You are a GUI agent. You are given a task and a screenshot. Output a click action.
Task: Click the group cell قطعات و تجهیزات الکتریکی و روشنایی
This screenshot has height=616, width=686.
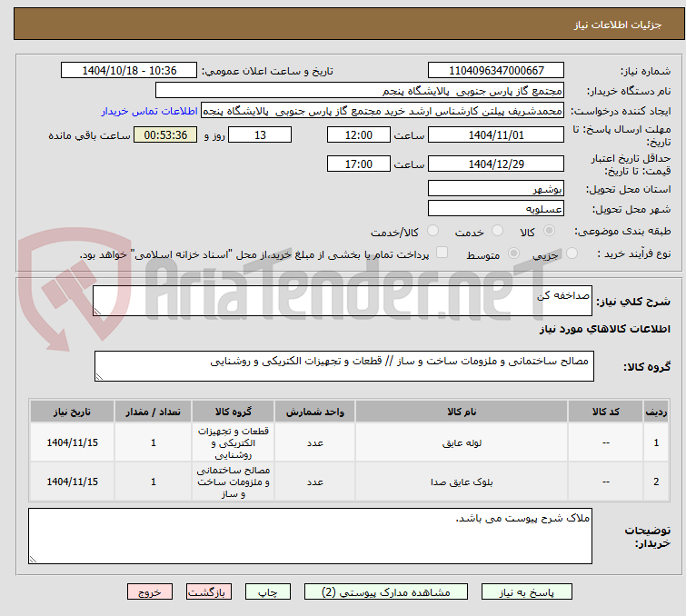point(234,442)
